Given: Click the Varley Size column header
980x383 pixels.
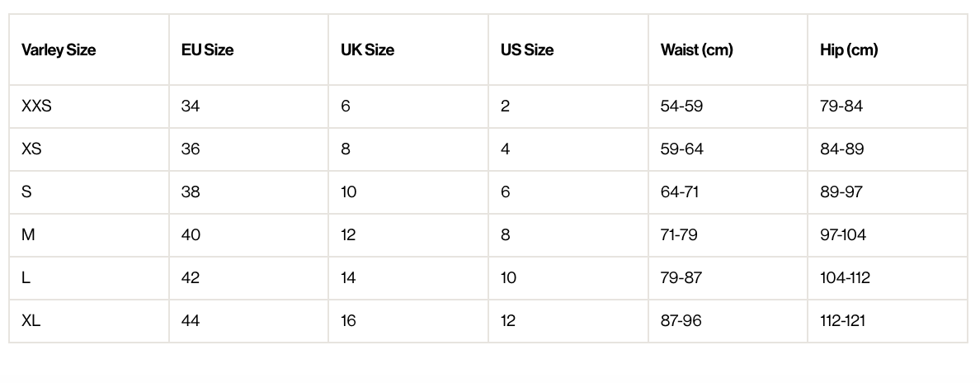Looking at the screenshot, I should pyautogui.click(x=59, y=50).
